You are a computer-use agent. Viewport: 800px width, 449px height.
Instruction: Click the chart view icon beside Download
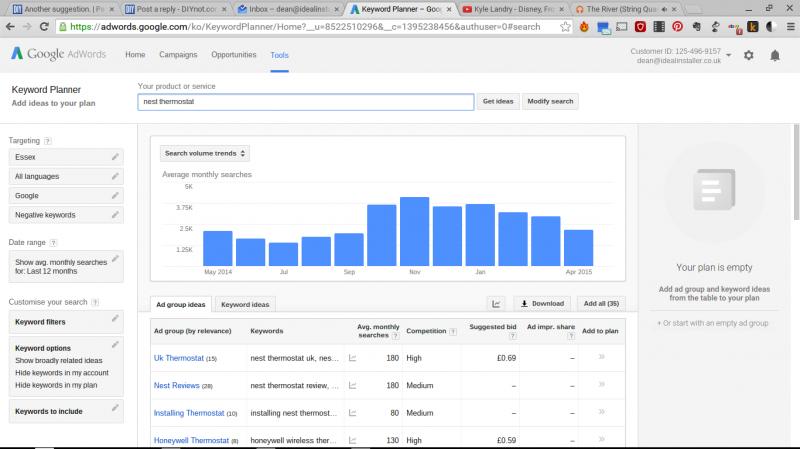[497, 303]
